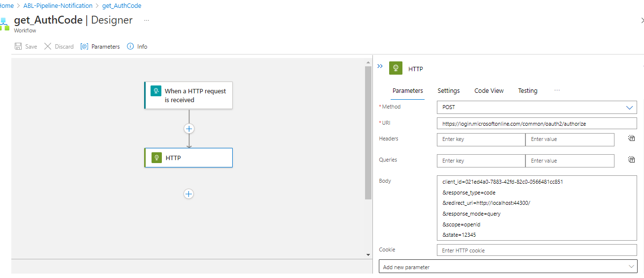This screenshot has height=278, width=644.
Task: Add a new step below HTTP action
Action: tap(188, 194)
